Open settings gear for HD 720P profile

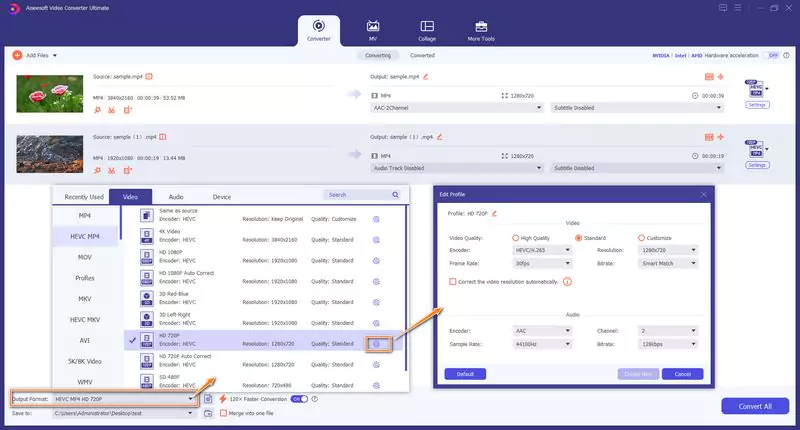[x=377, y=344]
